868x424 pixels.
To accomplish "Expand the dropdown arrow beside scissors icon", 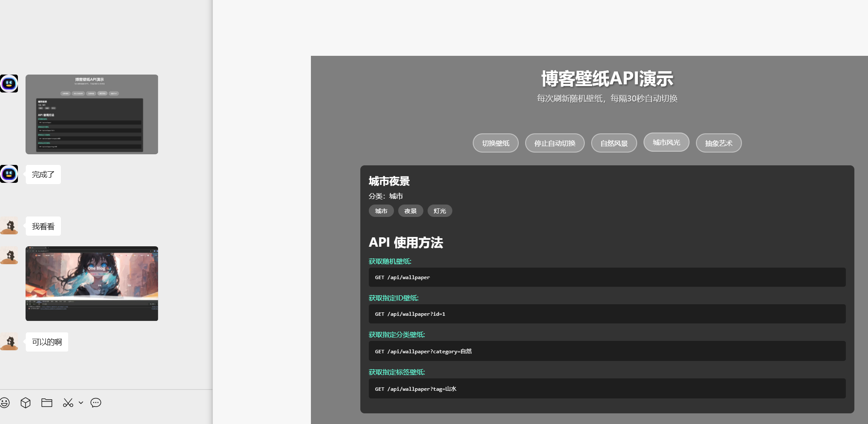I will [x=81, y=403].
